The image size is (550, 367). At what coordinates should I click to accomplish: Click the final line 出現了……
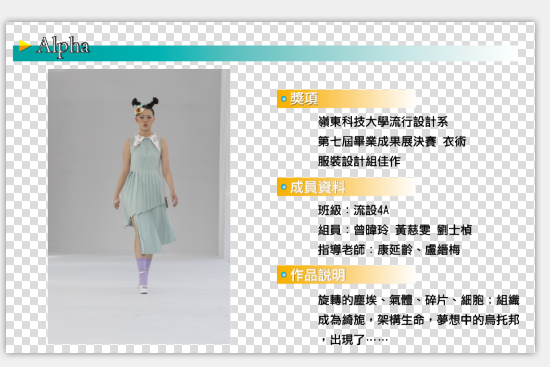[354, 340]
